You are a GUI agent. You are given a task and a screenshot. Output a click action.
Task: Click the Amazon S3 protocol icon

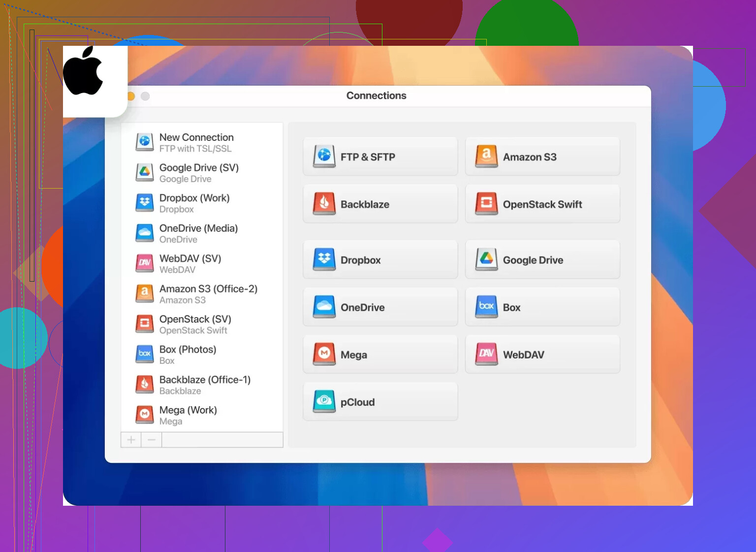click(486, 156)
